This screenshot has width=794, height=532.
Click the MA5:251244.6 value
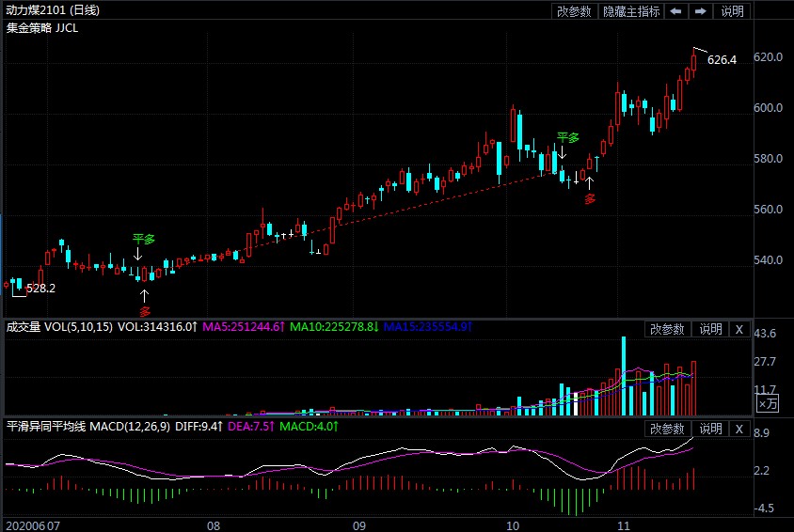(x=244, y=327)
